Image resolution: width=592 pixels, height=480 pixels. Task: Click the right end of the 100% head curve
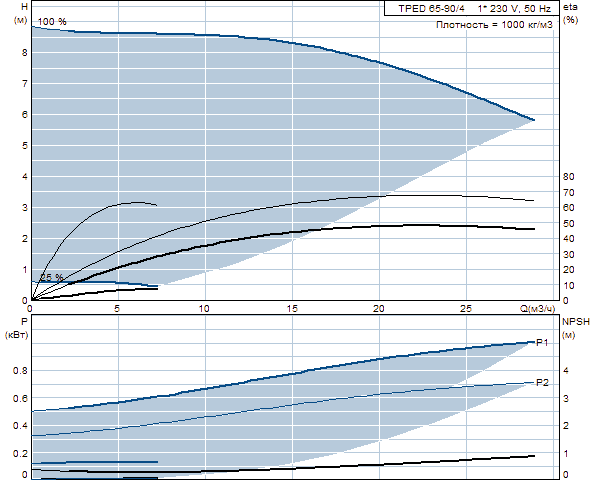pos(534,120)
